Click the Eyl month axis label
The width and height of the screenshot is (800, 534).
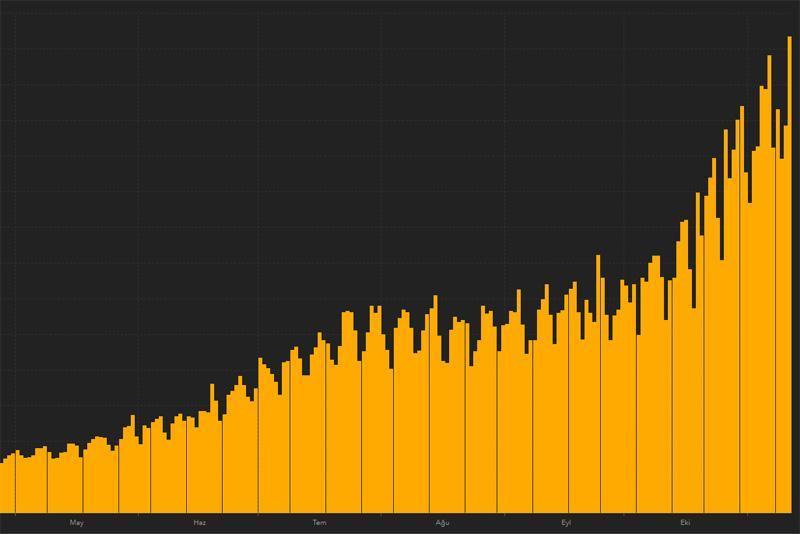pos(565,522)
